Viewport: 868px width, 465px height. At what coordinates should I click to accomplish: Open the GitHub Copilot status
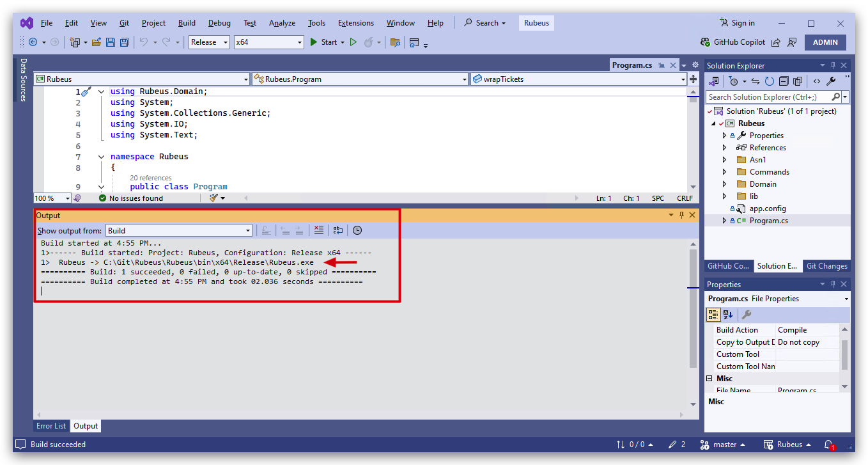pos(732,42)
